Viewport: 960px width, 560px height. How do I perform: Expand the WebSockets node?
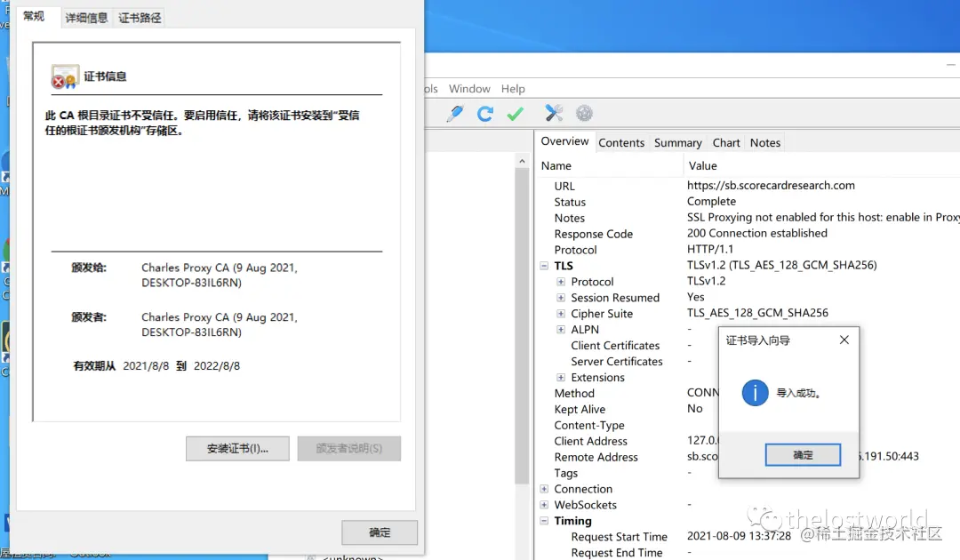click(x=544, y=504)
